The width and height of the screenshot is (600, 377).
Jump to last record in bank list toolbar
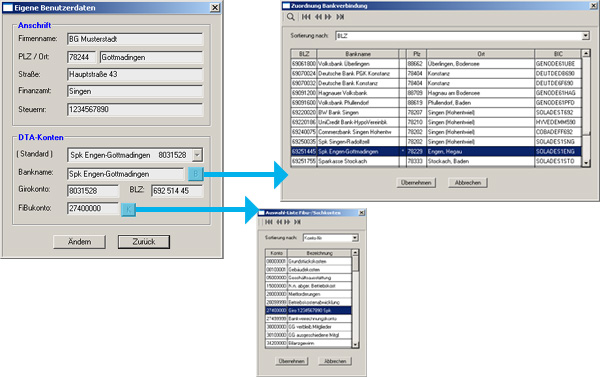point(340,17)
